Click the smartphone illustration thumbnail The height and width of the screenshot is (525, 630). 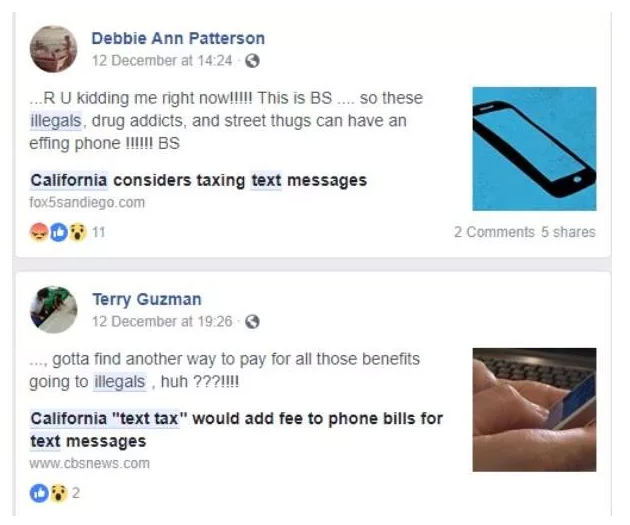(x=534, y=149)
